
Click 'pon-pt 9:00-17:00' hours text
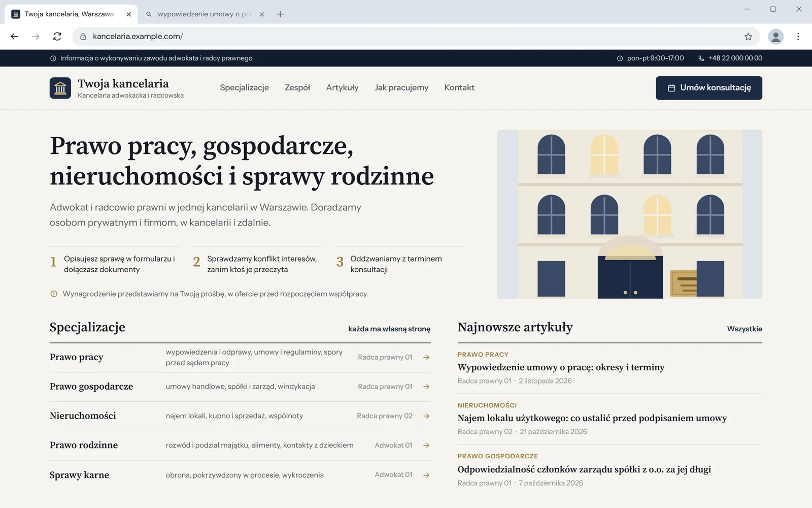(655, 58)
